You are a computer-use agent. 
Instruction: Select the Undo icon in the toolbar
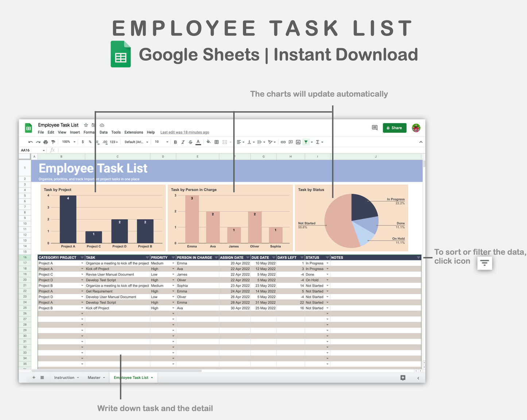[x=30, y=142]
